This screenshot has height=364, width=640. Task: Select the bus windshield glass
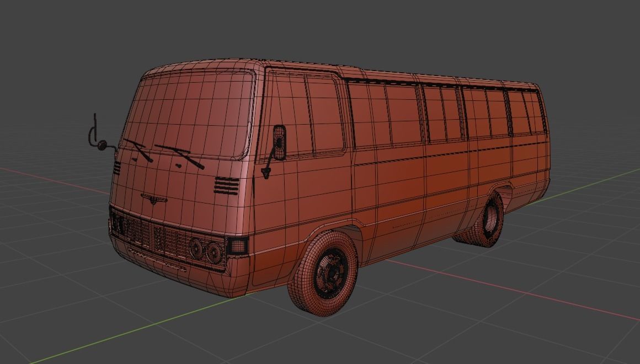click(189, 114)
